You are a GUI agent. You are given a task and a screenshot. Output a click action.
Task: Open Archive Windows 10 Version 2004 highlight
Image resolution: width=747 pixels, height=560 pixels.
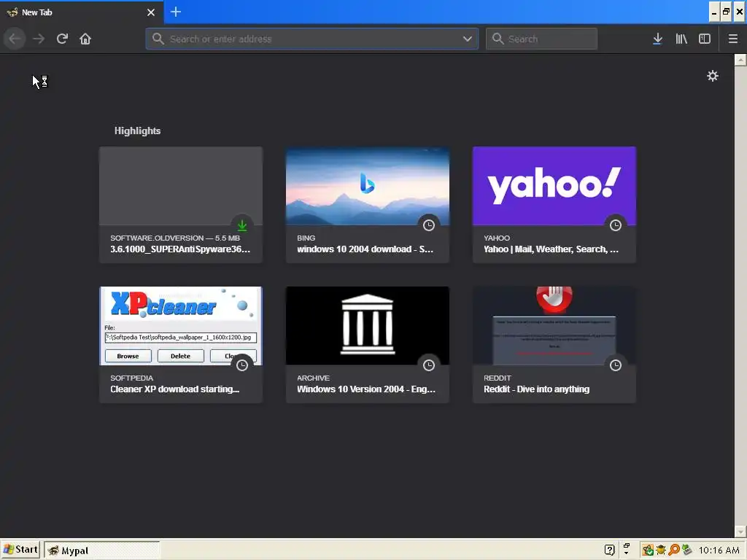[x=368, y=345]
